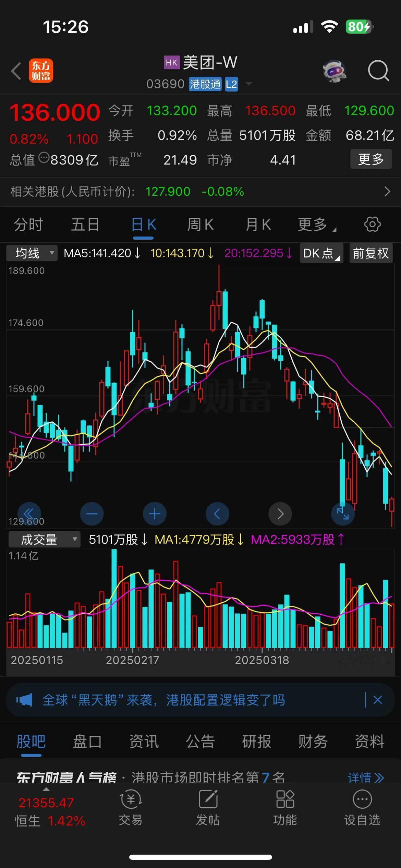Tap the 10:143.170 moving average value
The height and width of the screenshot is (868, 401).
pos(182,253)
